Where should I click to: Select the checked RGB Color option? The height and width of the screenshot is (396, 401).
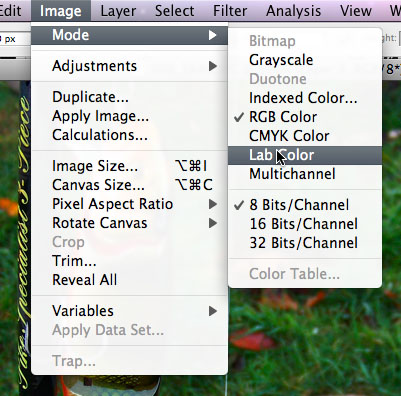tap(305, 117)
